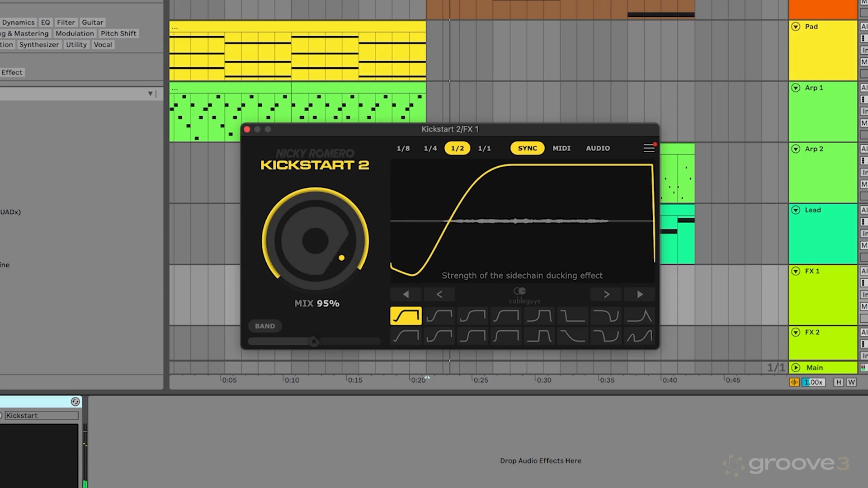868x488 pixels.
Task: Toggle the audio follow button near 1.00x
Action: [794, 382]
